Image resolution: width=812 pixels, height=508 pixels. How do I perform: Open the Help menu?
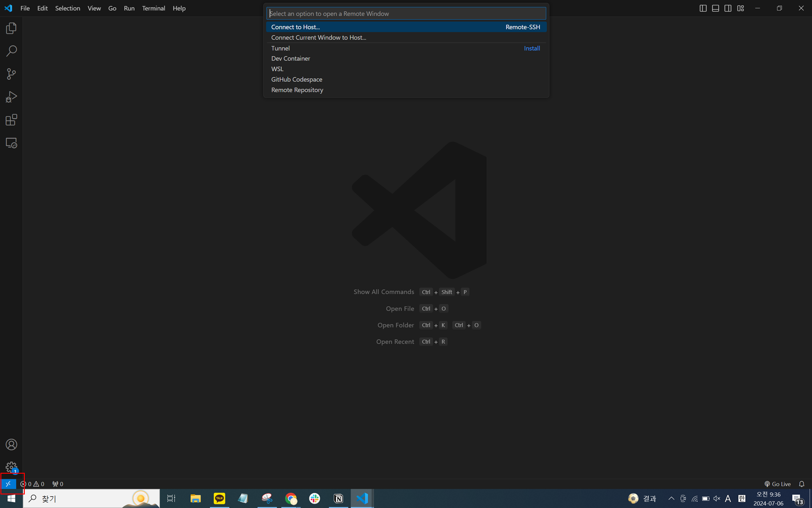click(179, 8)
